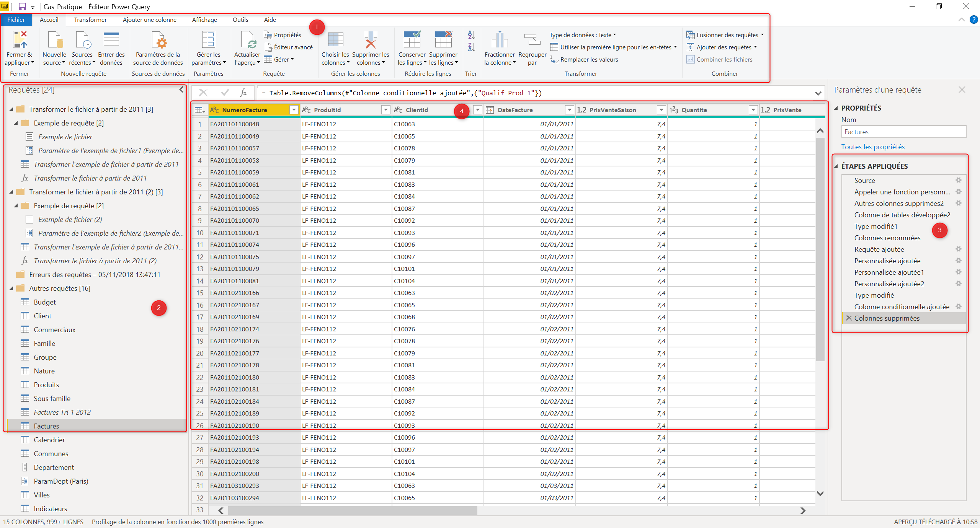
Task: Click the save icon in title bar
Action: tap(22, 7)
